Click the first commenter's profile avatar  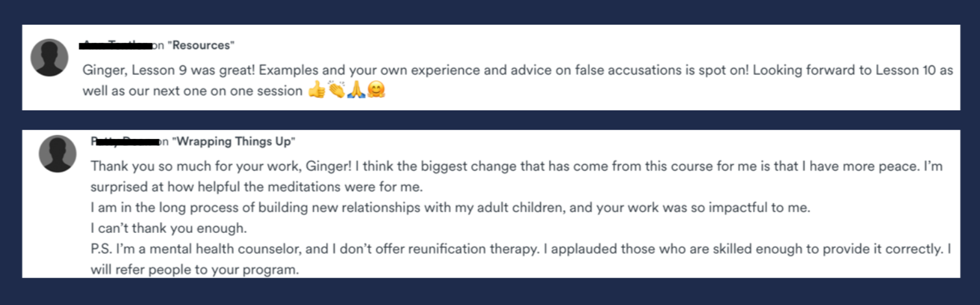click(x=49, y=58)
